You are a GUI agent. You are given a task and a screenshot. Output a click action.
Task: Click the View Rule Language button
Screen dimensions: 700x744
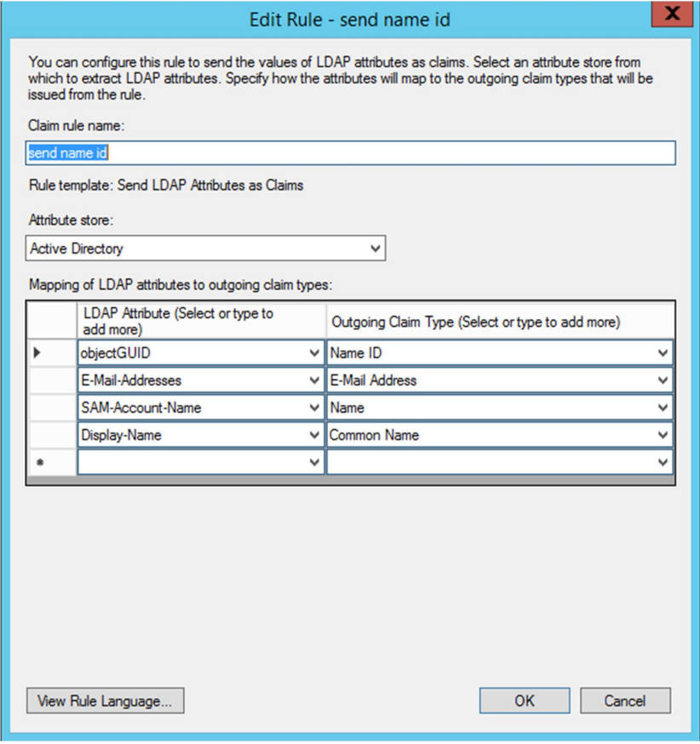pos(106,701)
